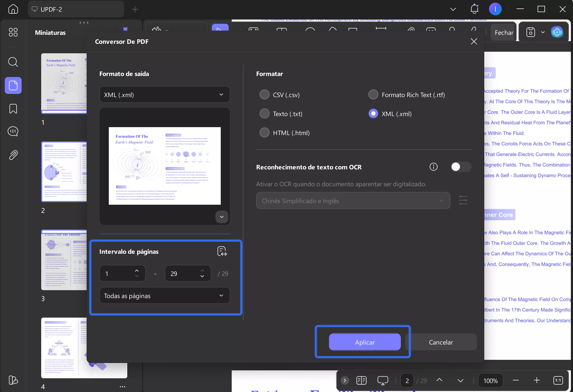Open the bookmarks panel icon

13,108
